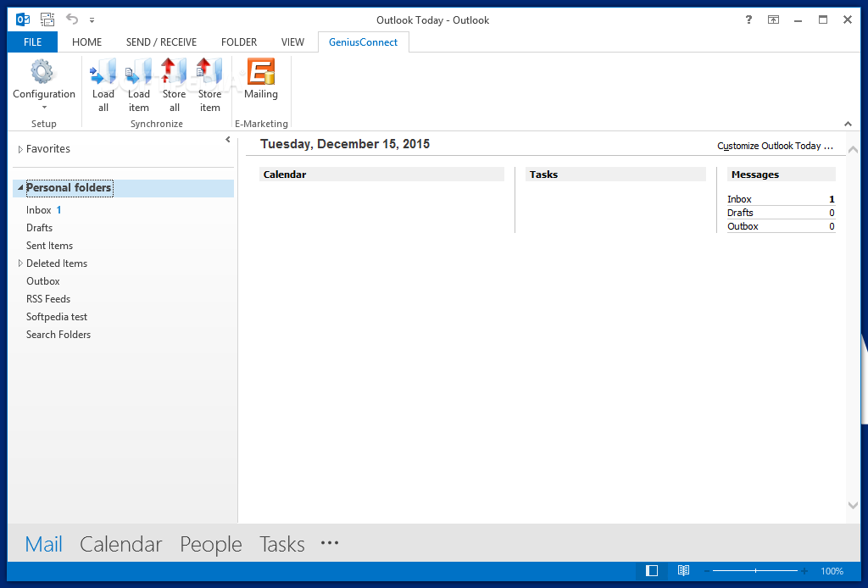Click the Tasks section header
This screenshot has height=588, width=868.
click(615, 175)
